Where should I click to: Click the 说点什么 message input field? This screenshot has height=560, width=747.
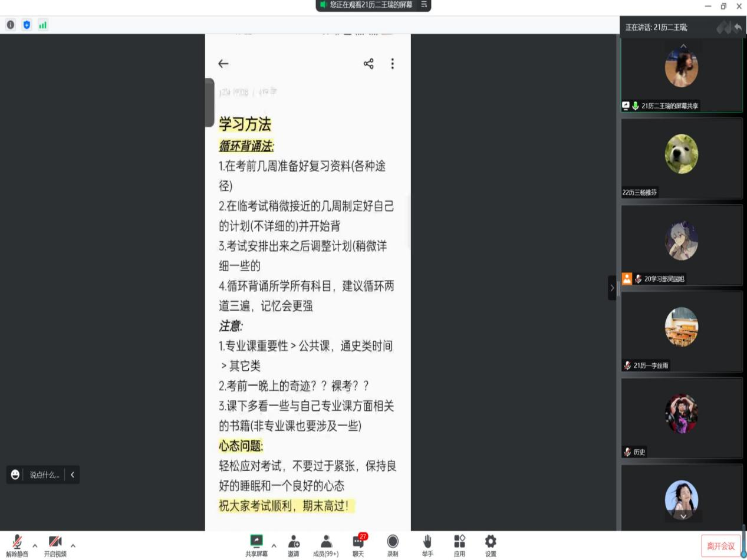tap(44, 475)
